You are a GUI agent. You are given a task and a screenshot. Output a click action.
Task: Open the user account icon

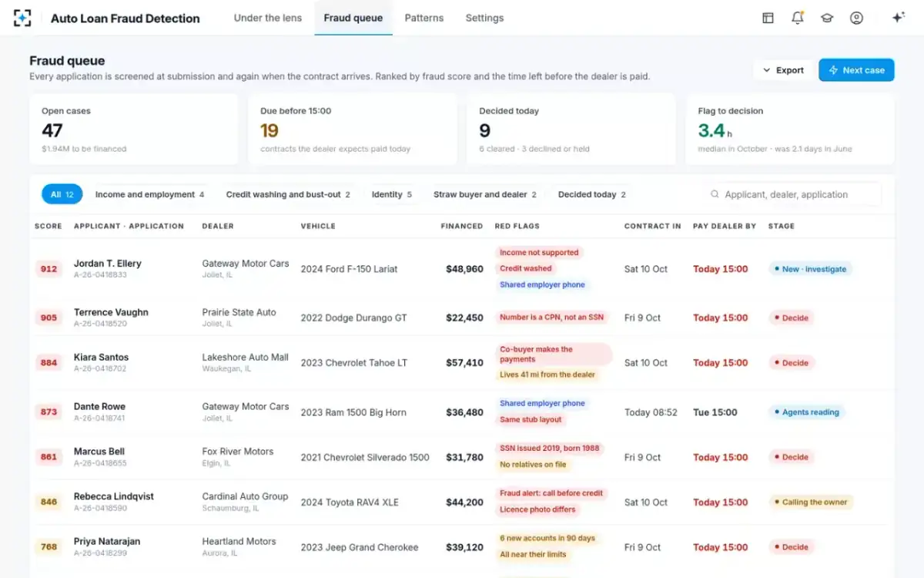(x=856, y=18)
